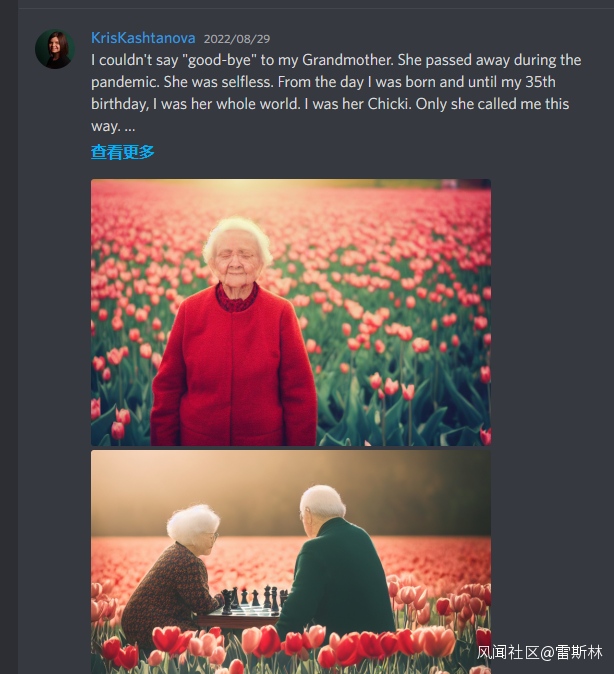Click the word "Chicki" in the message
614x674 pixels.
click(x=388, y=104)
